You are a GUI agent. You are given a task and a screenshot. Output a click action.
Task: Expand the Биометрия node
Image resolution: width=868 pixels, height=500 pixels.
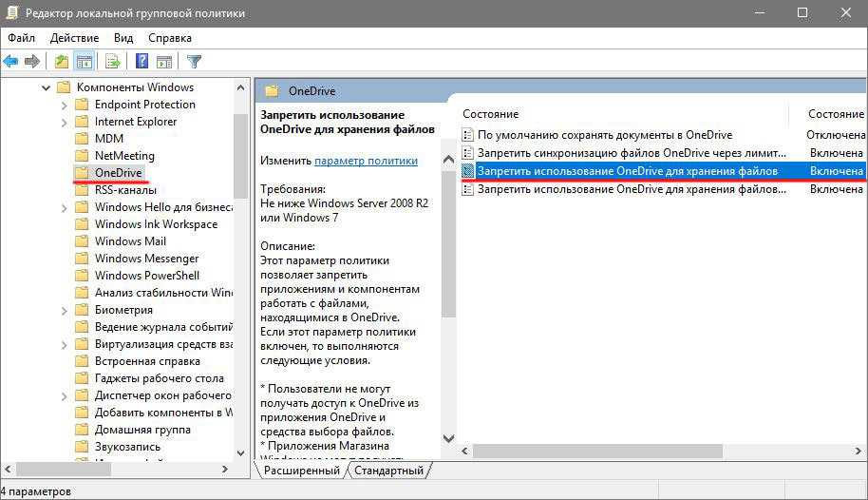click(64, 310)
